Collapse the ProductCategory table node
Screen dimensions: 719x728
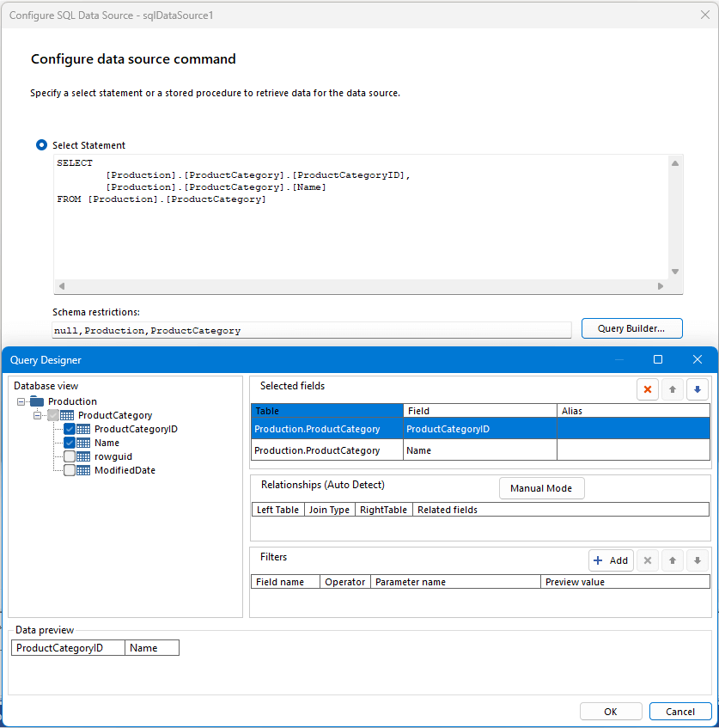click(36, 414)
